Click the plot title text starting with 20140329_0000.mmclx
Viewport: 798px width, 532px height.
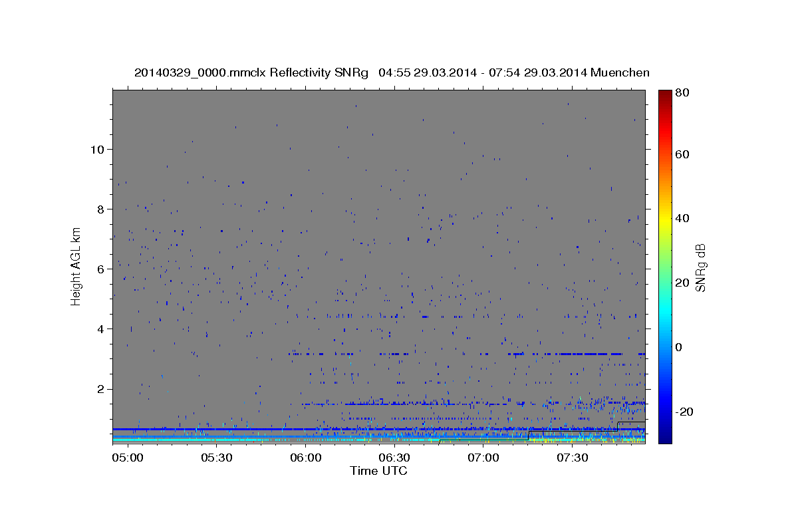coord(392,72)
